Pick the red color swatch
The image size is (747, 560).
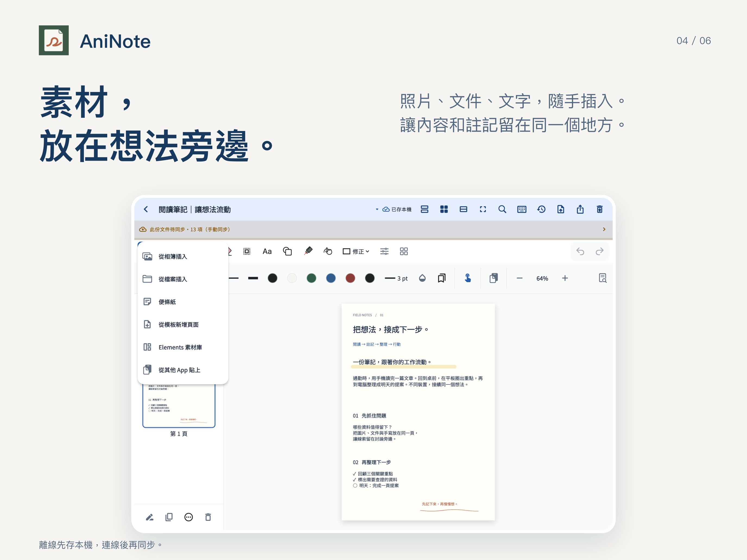350,278
